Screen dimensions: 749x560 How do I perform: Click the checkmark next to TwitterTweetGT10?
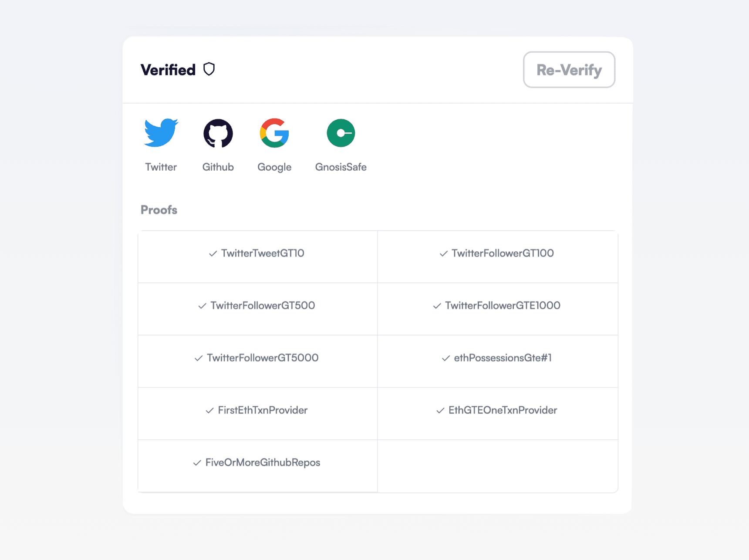pos(213,253)
